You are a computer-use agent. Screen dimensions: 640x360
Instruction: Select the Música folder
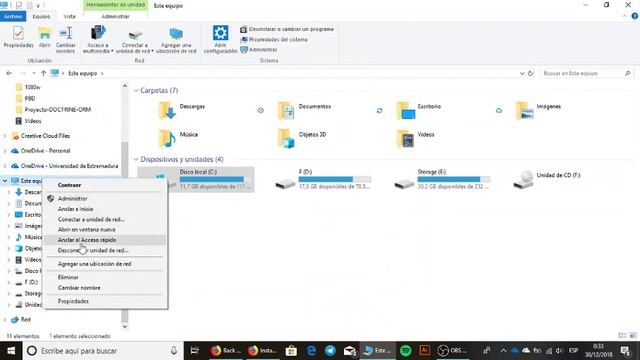point(178,138)
